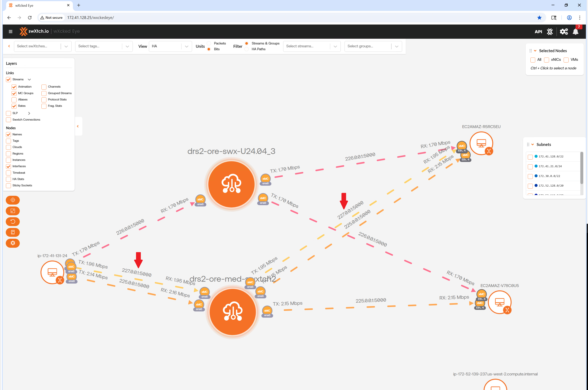Collapse the Selected Nodes panel

coord(535,51)
